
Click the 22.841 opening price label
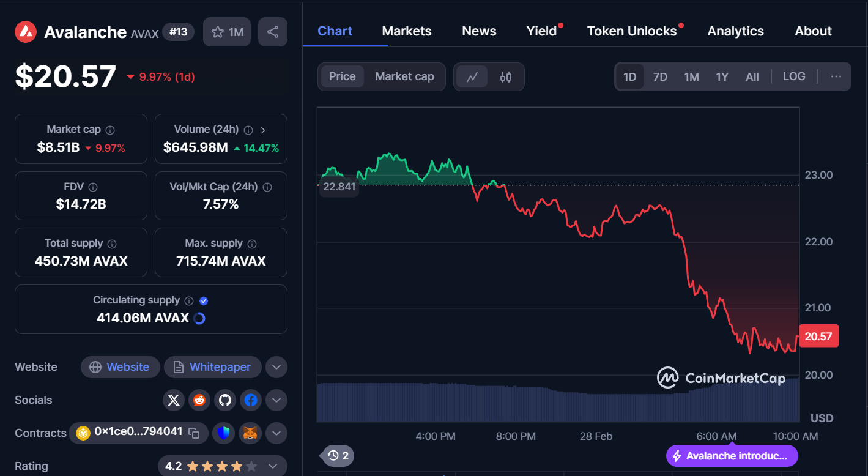tap(339, 187)
